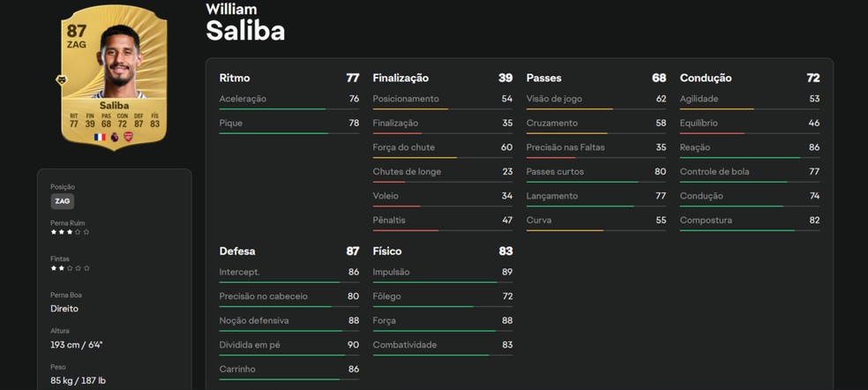The image size is (868, 390).
Task: Click the Dividida em pé stat bar
Action: click(x=288, y=356)
